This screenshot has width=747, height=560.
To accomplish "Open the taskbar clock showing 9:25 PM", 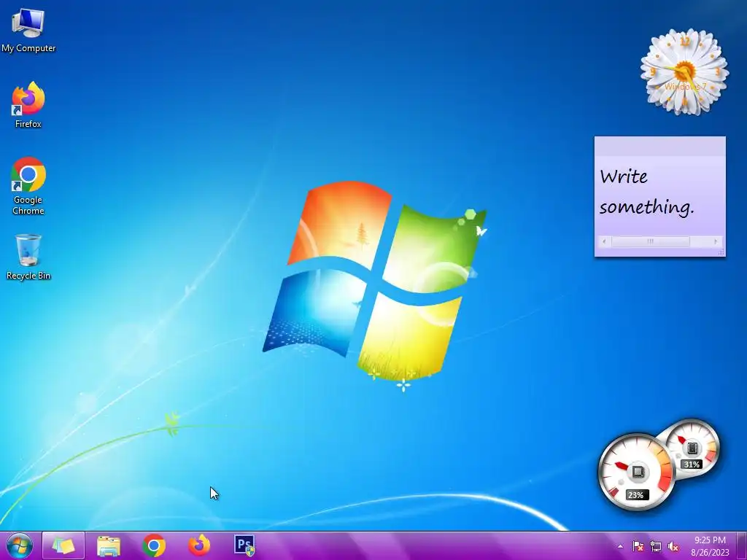I will pos(710,545).
